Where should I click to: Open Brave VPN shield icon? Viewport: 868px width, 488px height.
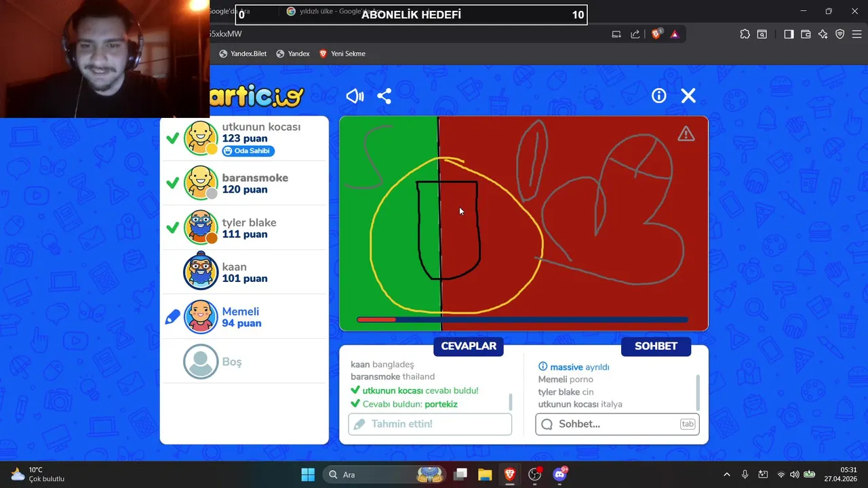(x=840, y=34)
